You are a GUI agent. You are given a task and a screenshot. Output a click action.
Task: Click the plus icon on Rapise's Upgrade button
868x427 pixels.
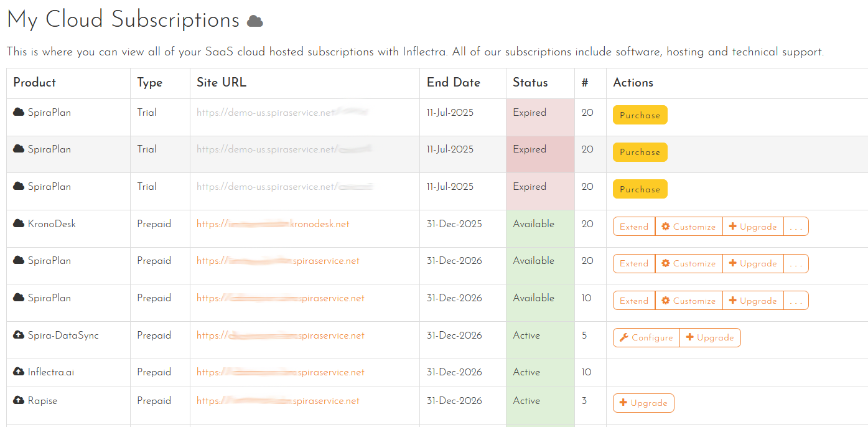tap(625, 403)
